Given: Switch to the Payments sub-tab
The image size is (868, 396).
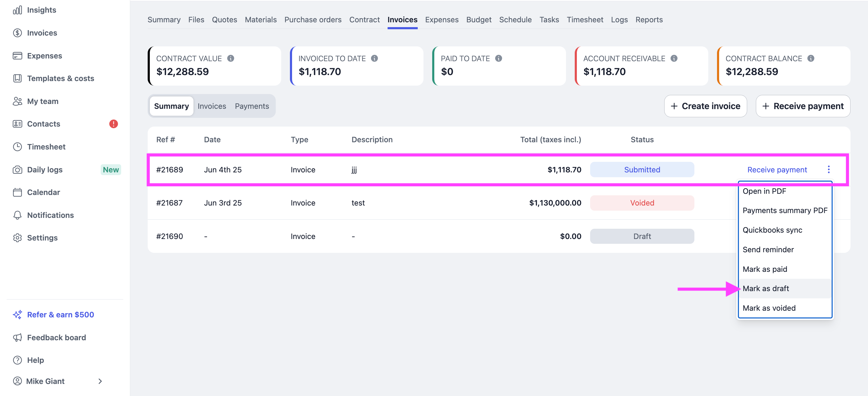Looking at the screenshot, I should pos(252,106).
